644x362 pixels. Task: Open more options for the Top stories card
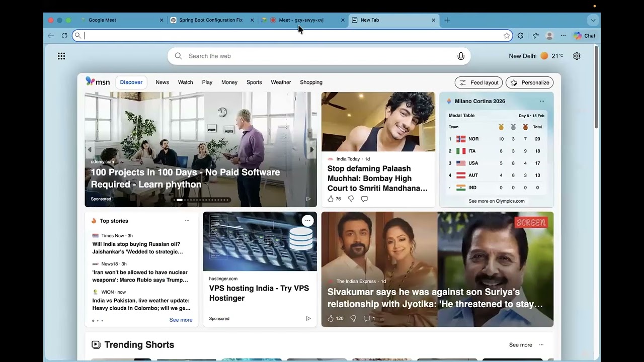click(x=187, y=221)
